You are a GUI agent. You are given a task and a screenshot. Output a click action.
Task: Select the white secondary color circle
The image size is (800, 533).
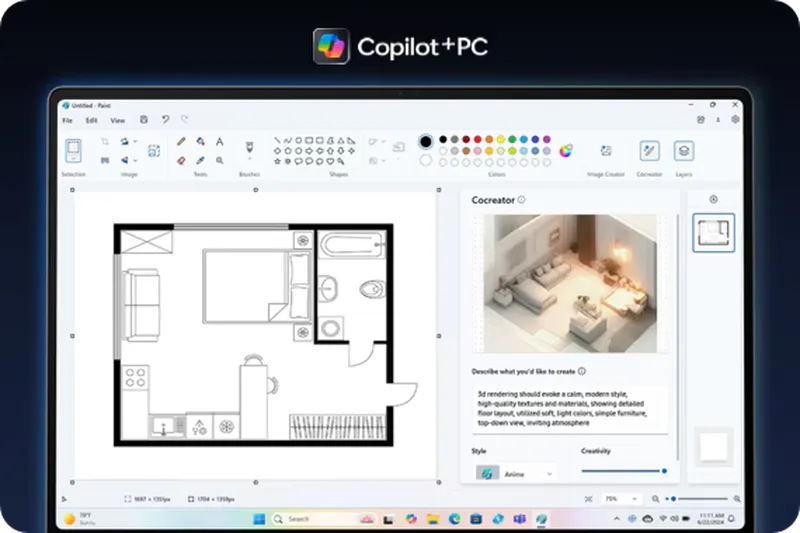pyautogui.click(x=426, y=160)
